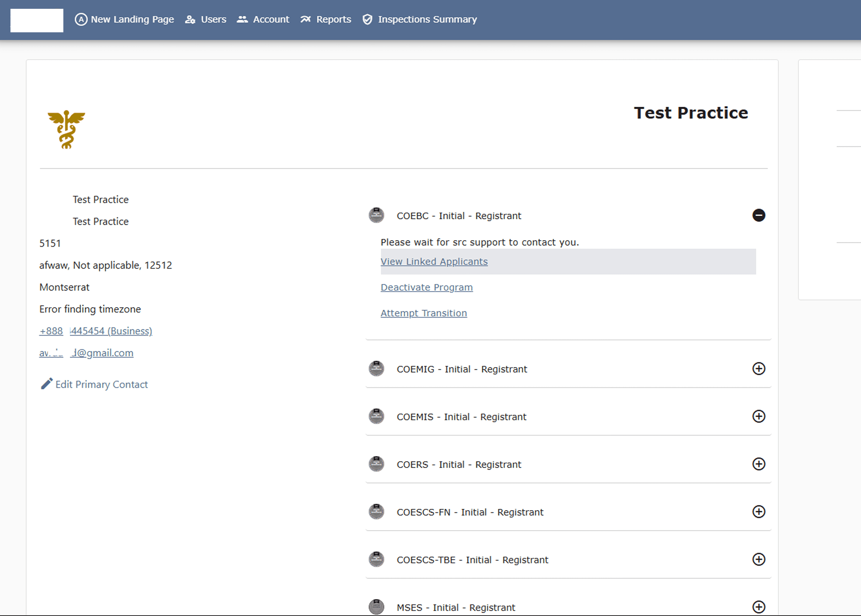This screenshot has height=616, width=861.
Task: Click the COEBC program badge icon
Action: 376,215
